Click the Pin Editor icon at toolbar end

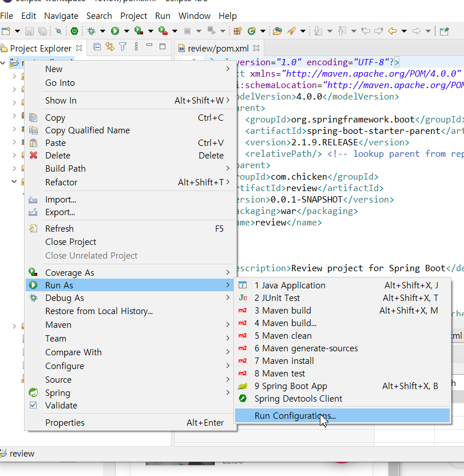(445, 31)
